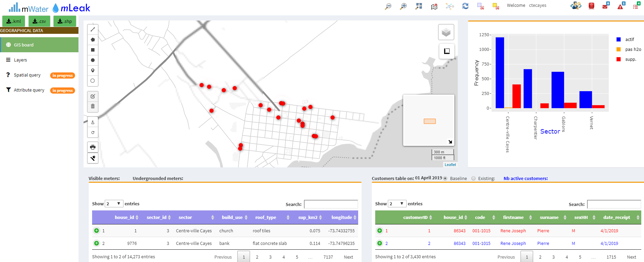
Task: Expand customer row 2 with green plus
Action: tap(380, 243)
